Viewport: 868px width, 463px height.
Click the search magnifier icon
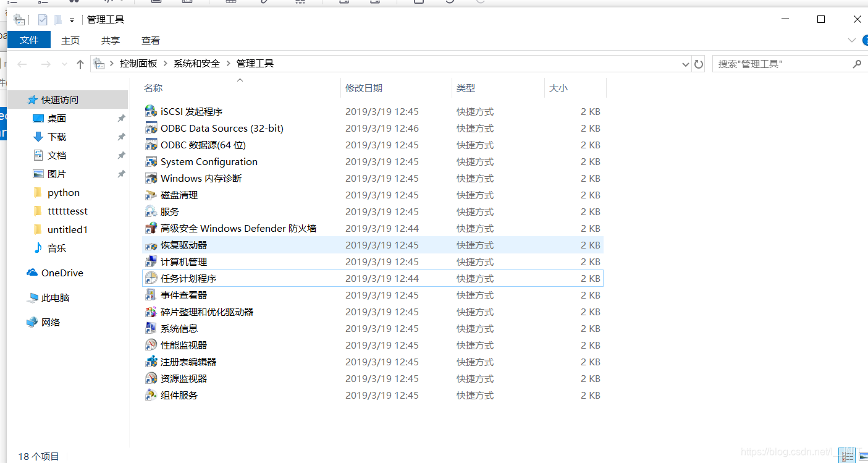(857, 64)
